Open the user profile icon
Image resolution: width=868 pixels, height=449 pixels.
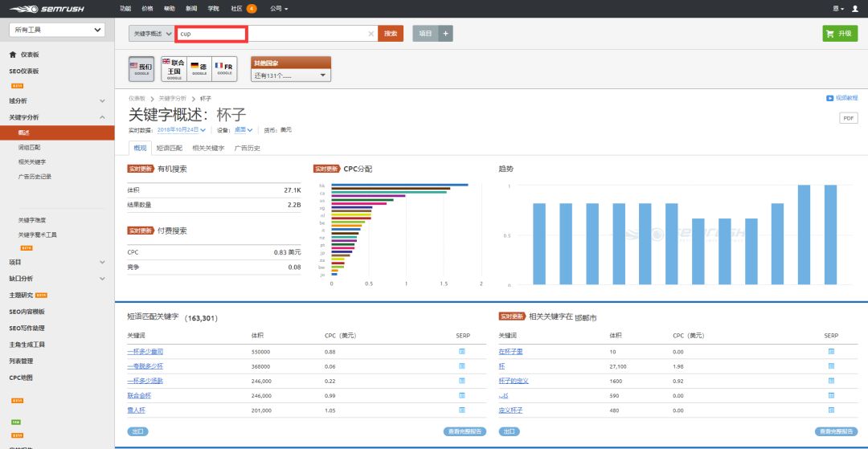[x=855, y=8]
